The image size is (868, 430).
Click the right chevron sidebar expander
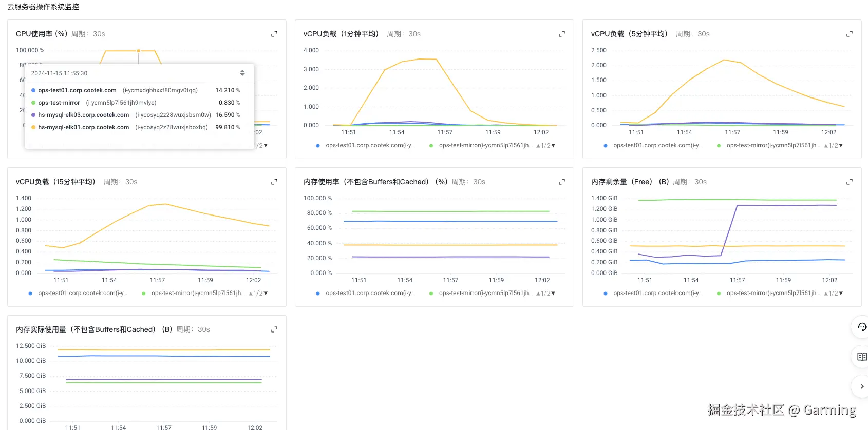pyautogui.click(x=862, y=386)
